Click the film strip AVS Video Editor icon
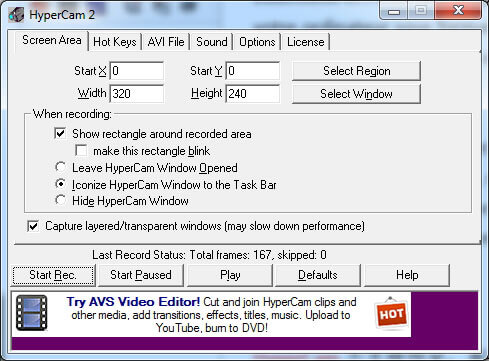The image size is (489, 361). tap(32, 313)
